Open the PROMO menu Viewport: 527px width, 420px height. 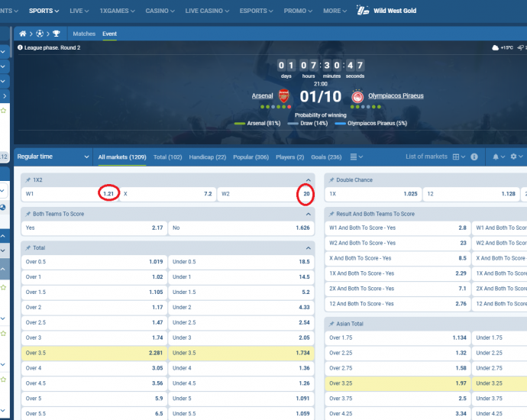click(298, 11)
